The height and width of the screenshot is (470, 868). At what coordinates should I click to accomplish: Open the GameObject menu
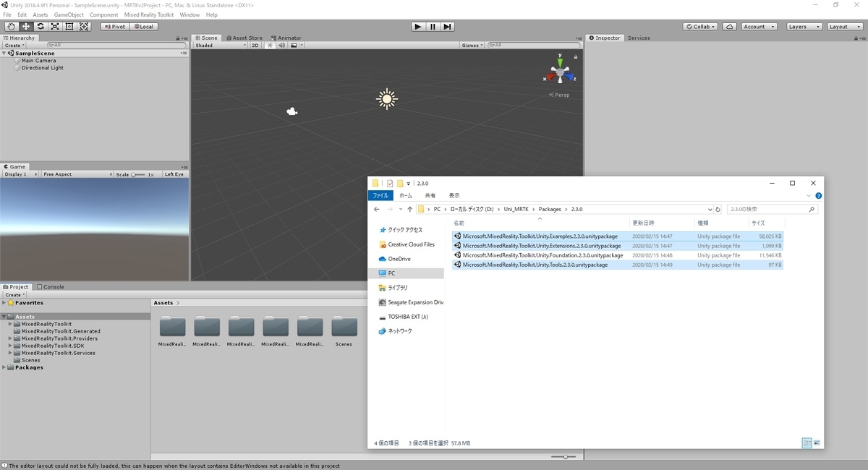pos(69,14)
